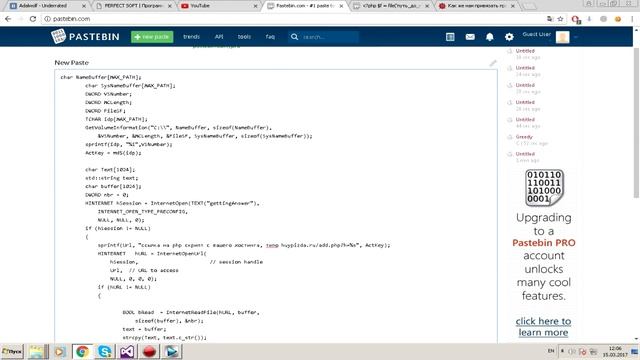Bookmark this page with the star icon
This screenshot has height=360, width=640.
pos(560,19)
